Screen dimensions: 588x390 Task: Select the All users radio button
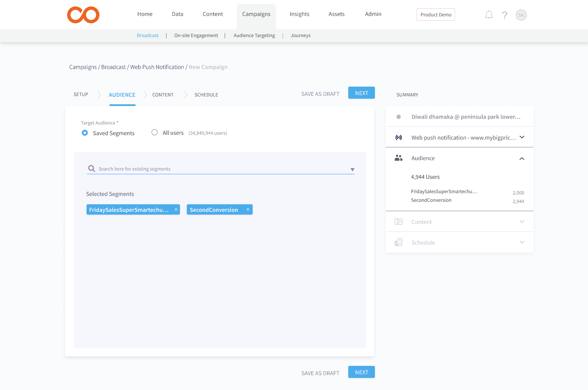point(155,133)
